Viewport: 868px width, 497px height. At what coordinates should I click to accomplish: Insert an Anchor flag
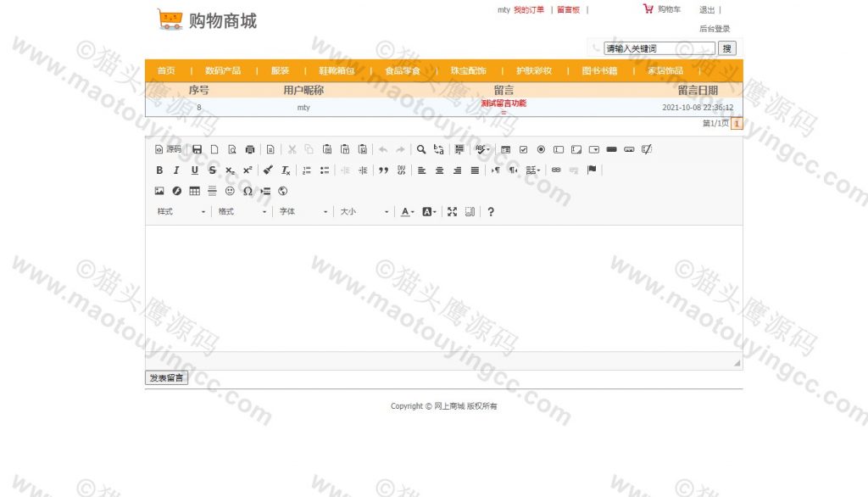point(592,170)
